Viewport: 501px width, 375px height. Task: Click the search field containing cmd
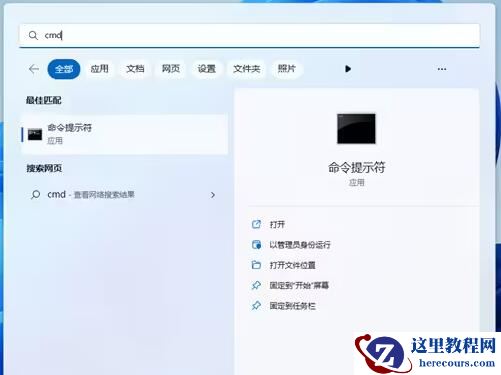coord(249,35)
